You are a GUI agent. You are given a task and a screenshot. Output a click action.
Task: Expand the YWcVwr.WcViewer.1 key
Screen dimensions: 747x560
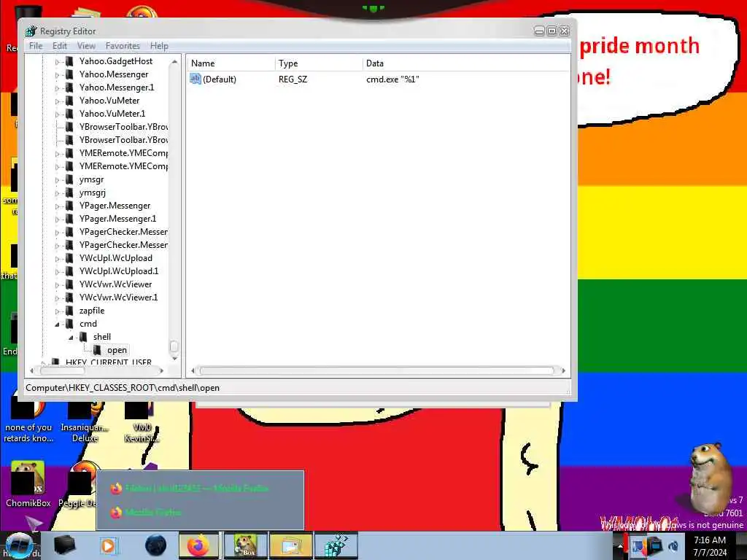[x=57, y=298]
